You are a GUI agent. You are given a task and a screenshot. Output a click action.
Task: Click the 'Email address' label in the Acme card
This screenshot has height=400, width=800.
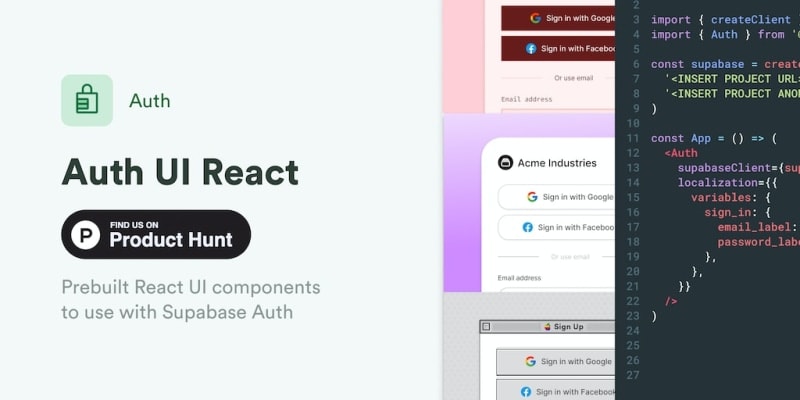[519, 278]
